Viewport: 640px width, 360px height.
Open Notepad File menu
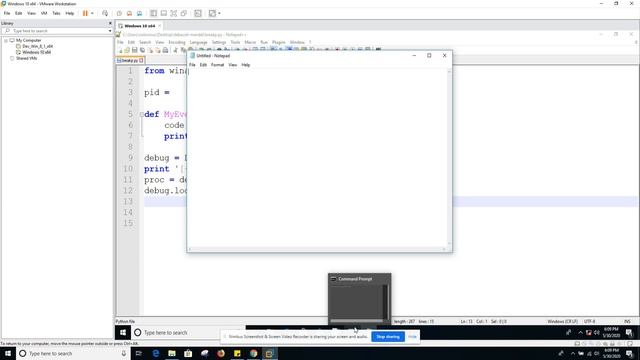tap(192, 65)
